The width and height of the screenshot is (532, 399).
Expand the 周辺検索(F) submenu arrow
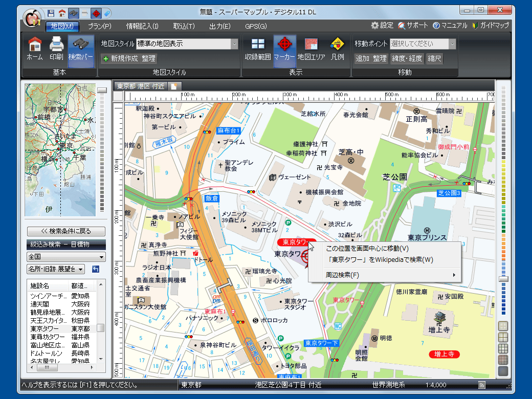[454, 275]
